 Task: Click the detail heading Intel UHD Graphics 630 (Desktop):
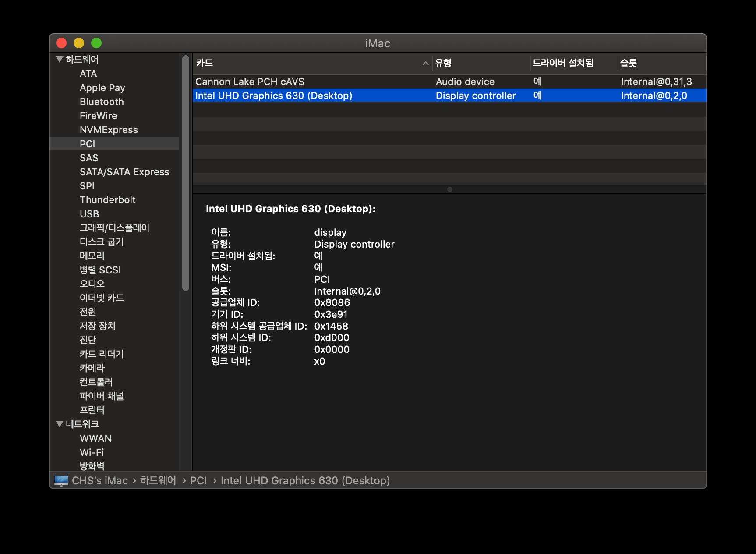click(x=291, y=209)
